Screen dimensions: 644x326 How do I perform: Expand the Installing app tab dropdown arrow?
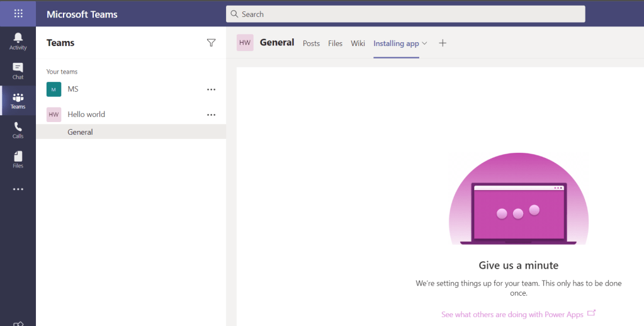pos(424,43)
